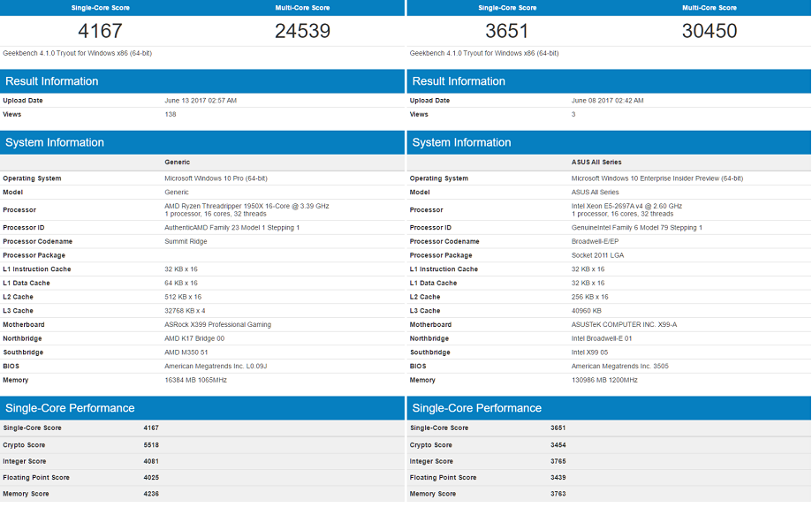Viewport: 812px width, 530px height.
Task: Click ASRock X399 Professional Gaming motherboard
Action: click(218, 324)
